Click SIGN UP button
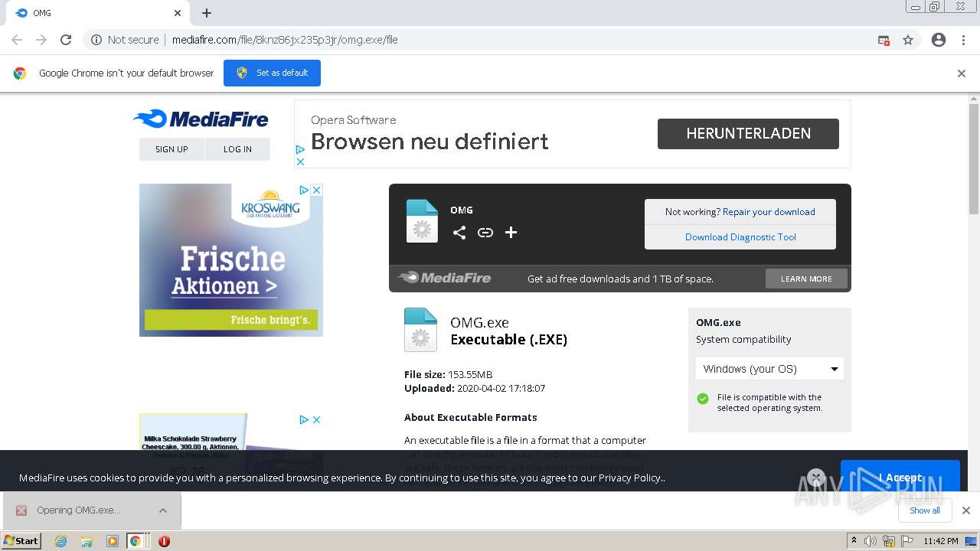Image resolution: width=980 pixels, height=551 pixels. tap(171, 149)
